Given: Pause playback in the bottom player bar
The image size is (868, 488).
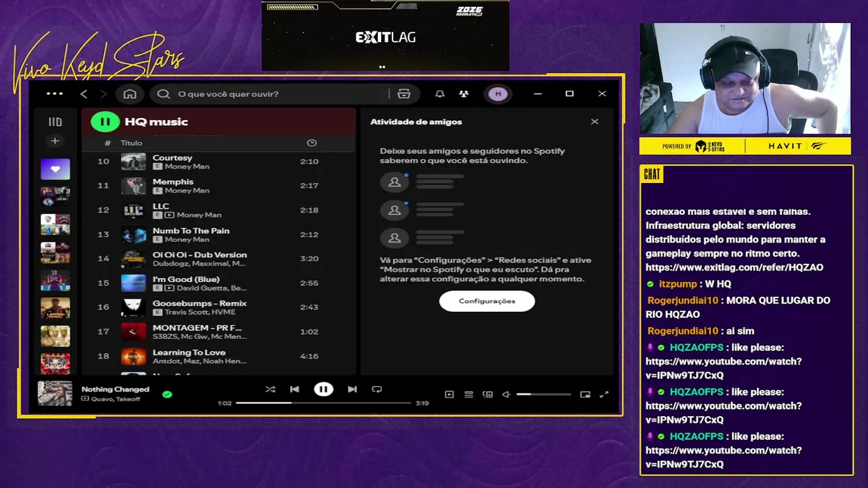Looking at the screenshot, I should (x=323, y=389).
